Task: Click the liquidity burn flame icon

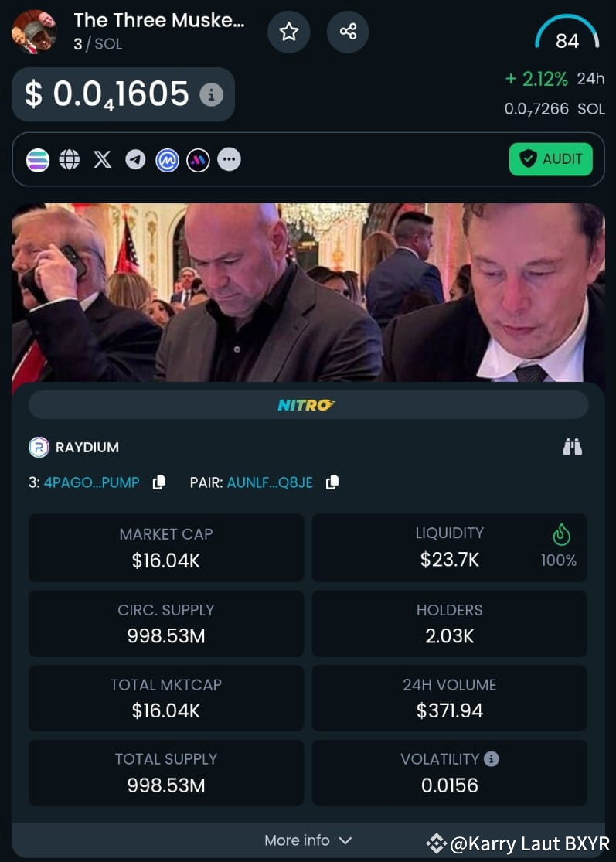Action: [x=562, y=534]
